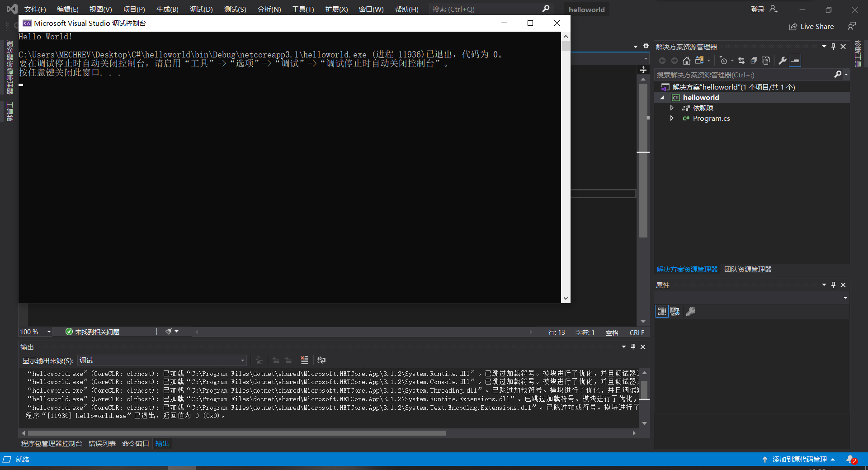Viewport: 868px width, 470px height.
Task: Click the Live Share button
Action: tap(811, 27)
